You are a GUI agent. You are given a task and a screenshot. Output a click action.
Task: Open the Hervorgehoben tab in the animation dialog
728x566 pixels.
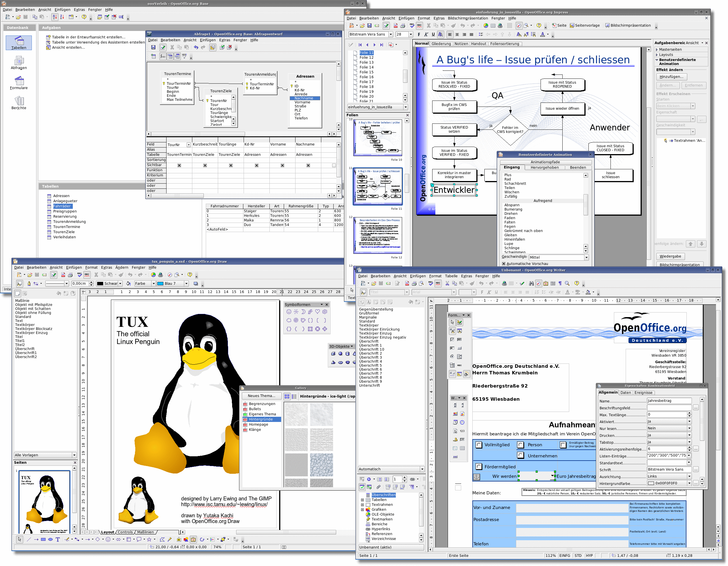[x=545, y=168]
